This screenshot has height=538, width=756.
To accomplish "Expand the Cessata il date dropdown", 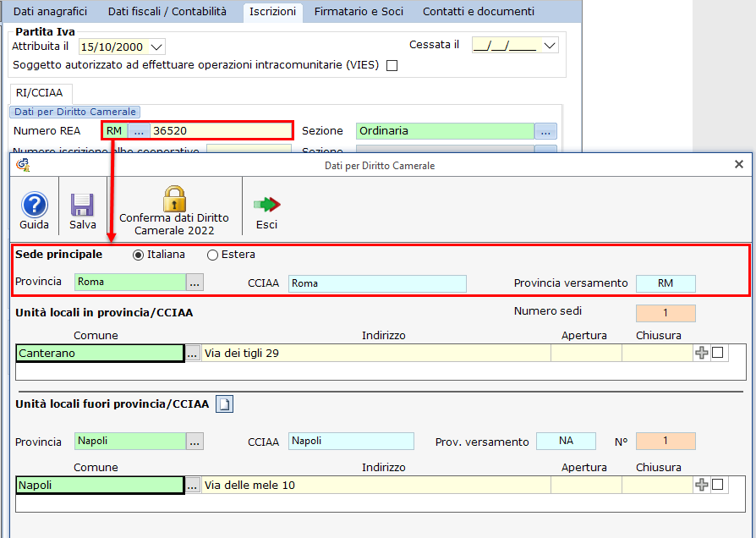I will tap(551, 46).
